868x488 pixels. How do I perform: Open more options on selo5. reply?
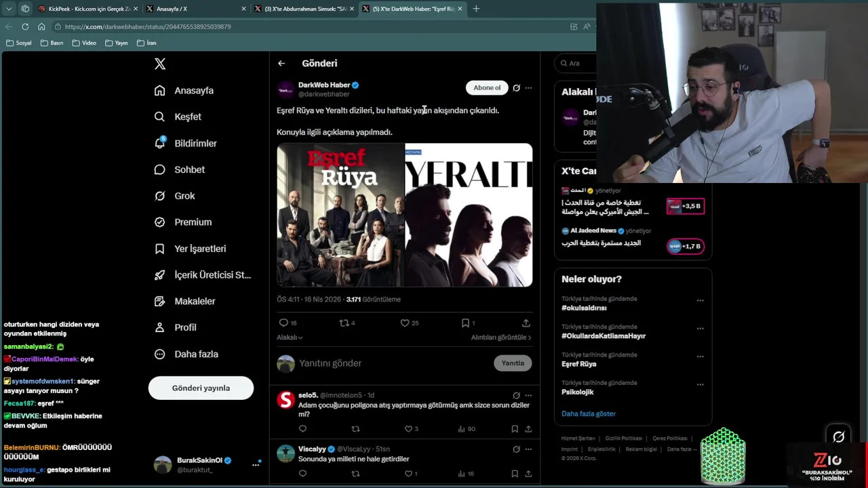tap(528, 395)
